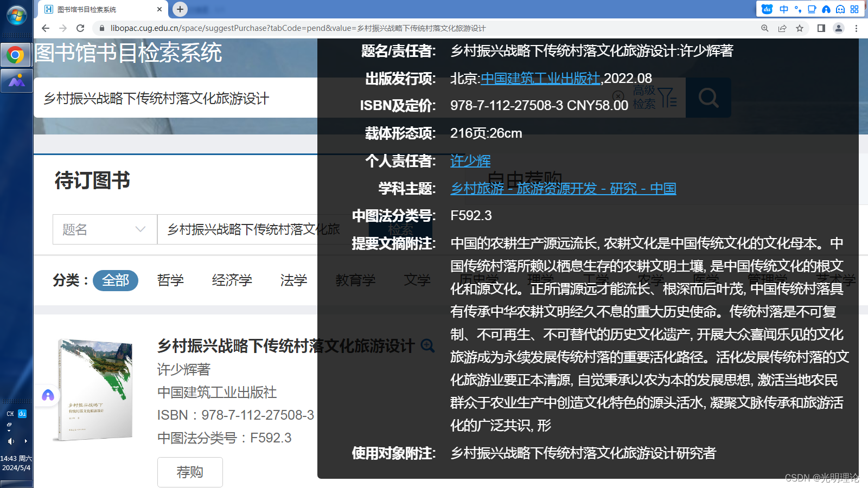Click the book cover thumbnail

coord(94,389)
